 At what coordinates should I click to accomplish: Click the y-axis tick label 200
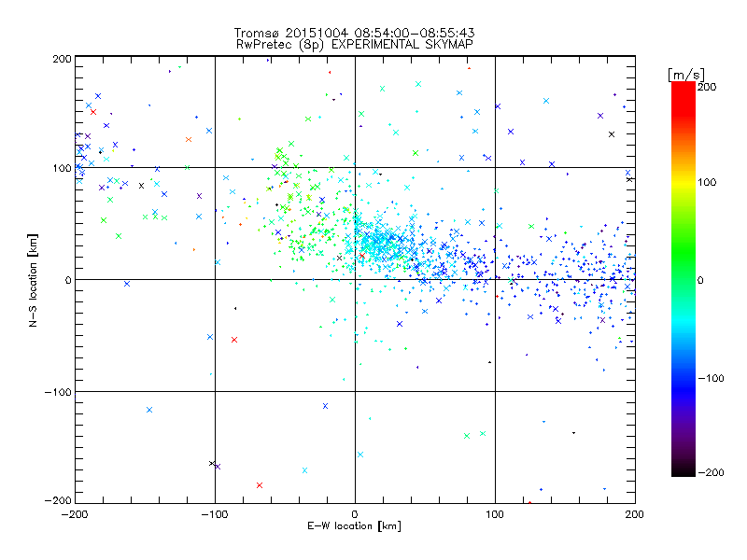click(62, 59)
